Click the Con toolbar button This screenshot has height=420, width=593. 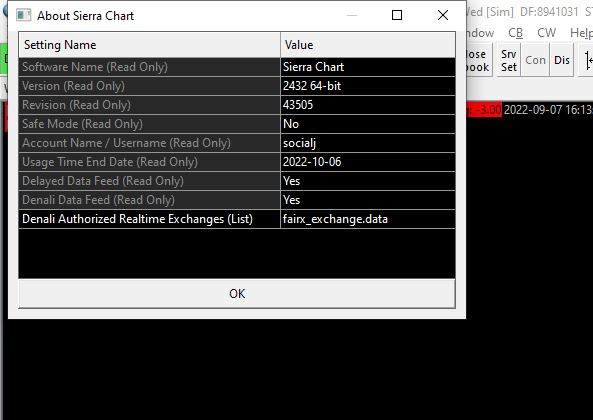tap(535, 60)
